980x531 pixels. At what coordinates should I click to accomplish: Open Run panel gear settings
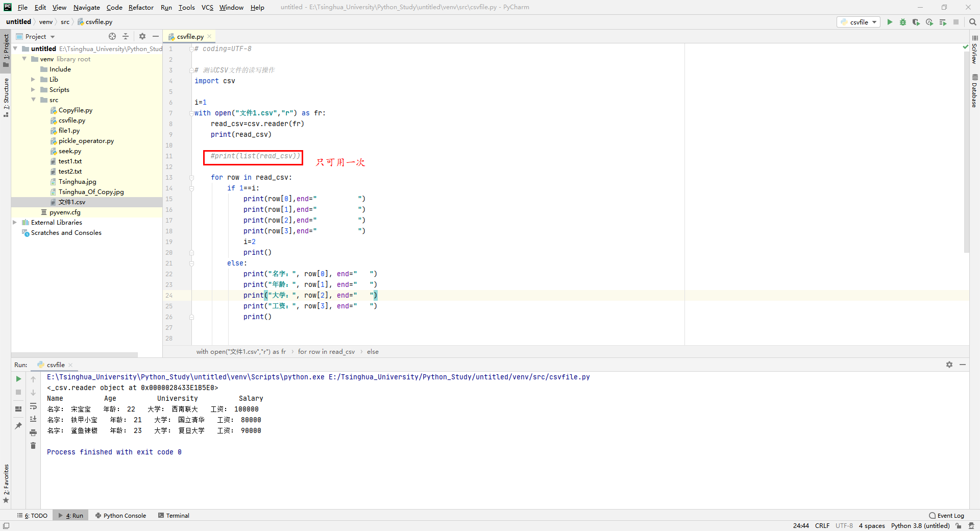point(949,365)
